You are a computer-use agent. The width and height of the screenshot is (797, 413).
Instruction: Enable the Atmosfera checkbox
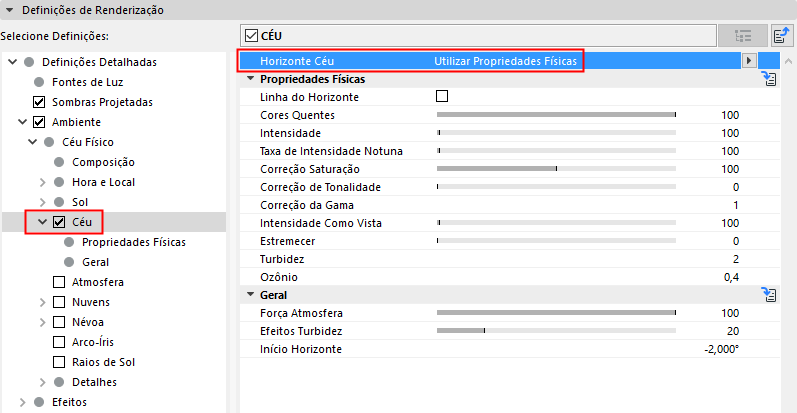[x=59, y=282]
